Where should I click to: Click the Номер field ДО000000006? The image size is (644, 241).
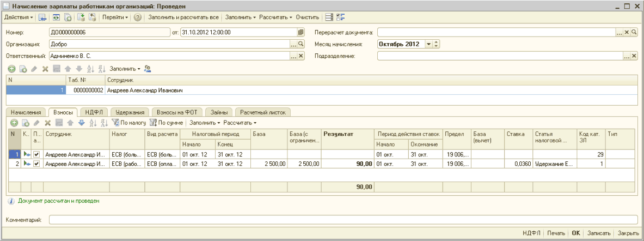tap(109, 32)
